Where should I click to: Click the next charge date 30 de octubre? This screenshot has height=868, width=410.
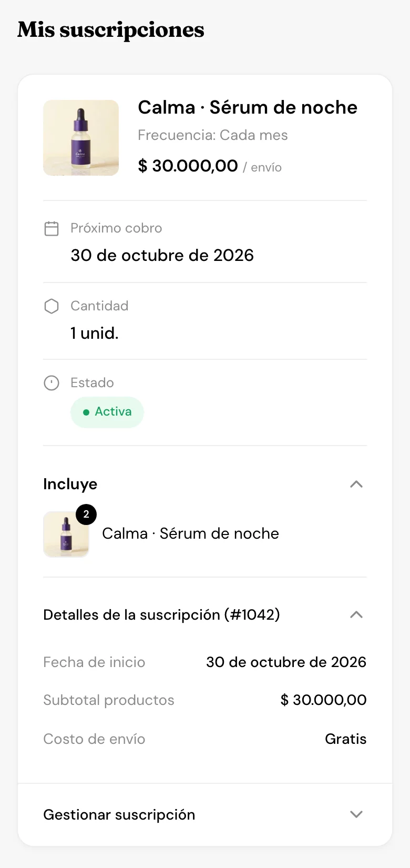(x=162, y=255)
